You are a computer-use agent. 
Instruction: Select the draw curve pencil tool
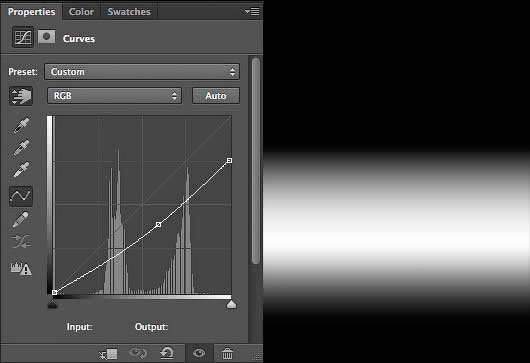click(21, 219)
